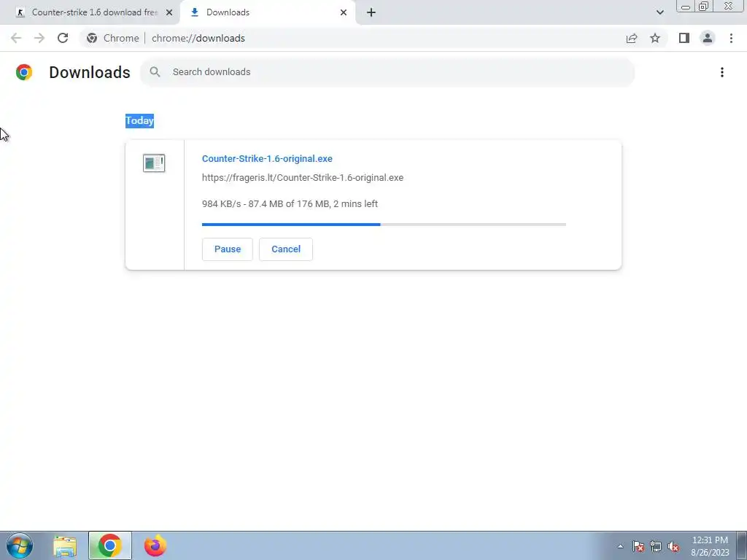This screenshot has height=560, width=747.
Task: Go forward using the browser forward arrow
Action: (x=39, y=38)
